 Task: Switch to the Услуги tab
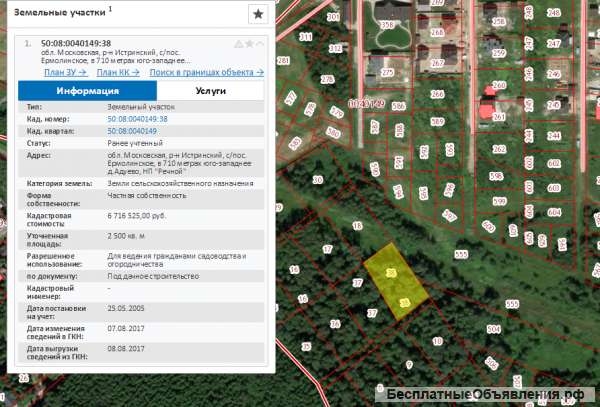coord(210,91)
